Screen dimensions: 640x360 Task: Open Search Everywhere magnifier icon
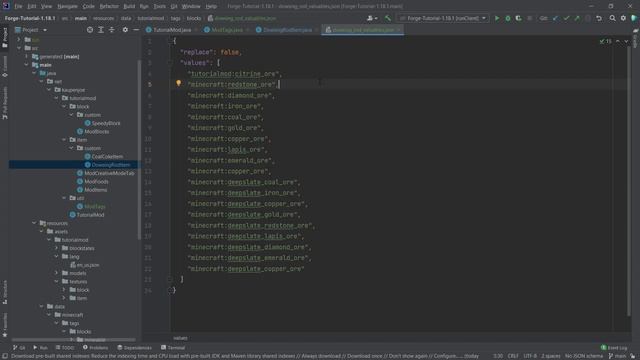click(612, 18)
